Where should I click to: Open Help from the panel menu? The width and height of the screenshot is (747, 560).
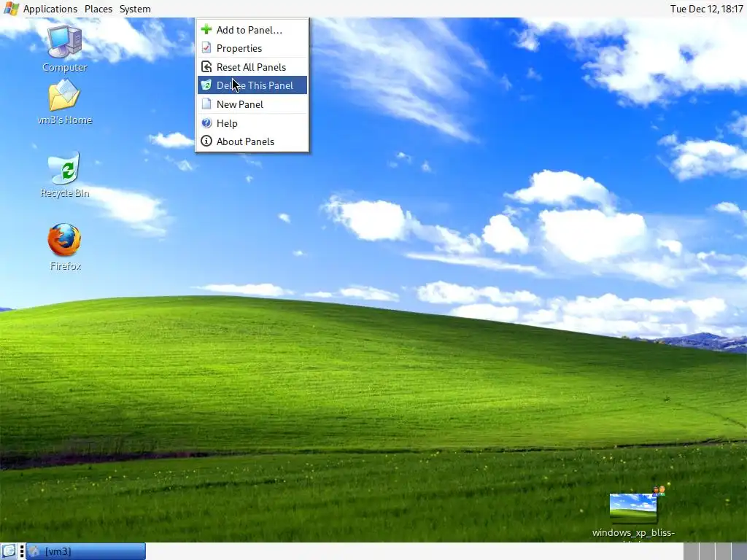pyautogui.click(x=252, y=122)
